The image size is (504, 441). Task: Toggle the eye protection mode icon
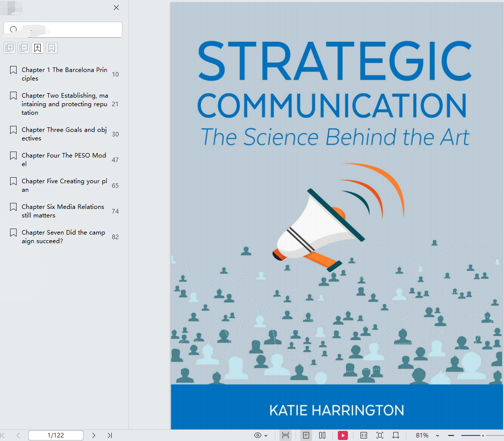pos(258,435)
